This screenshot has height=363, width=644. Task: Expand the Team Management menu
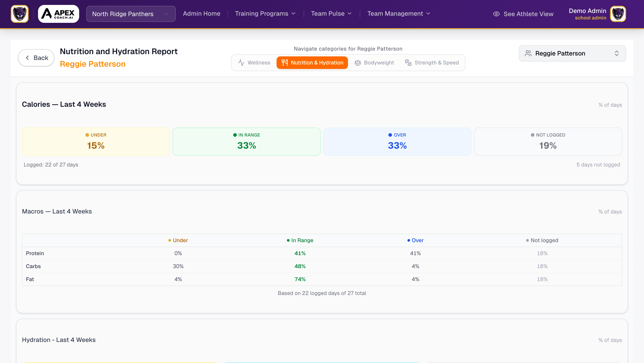(x=398, y=13)
